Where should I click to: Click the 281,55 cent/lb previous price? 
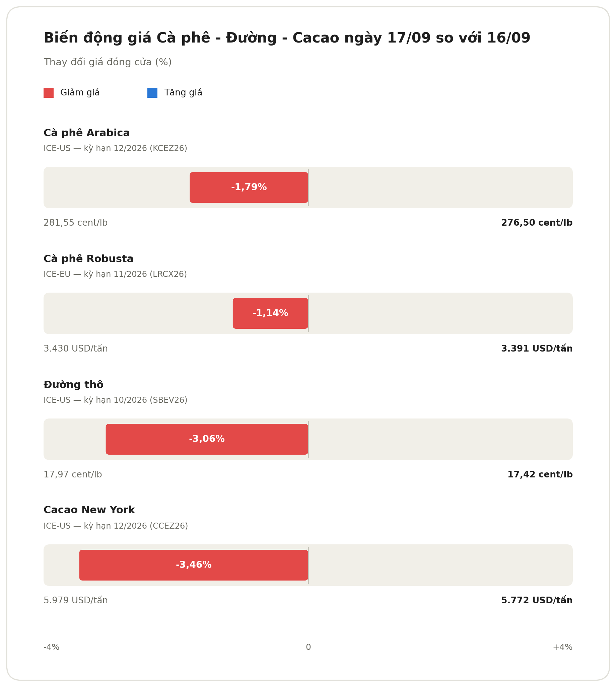[75, 223]
